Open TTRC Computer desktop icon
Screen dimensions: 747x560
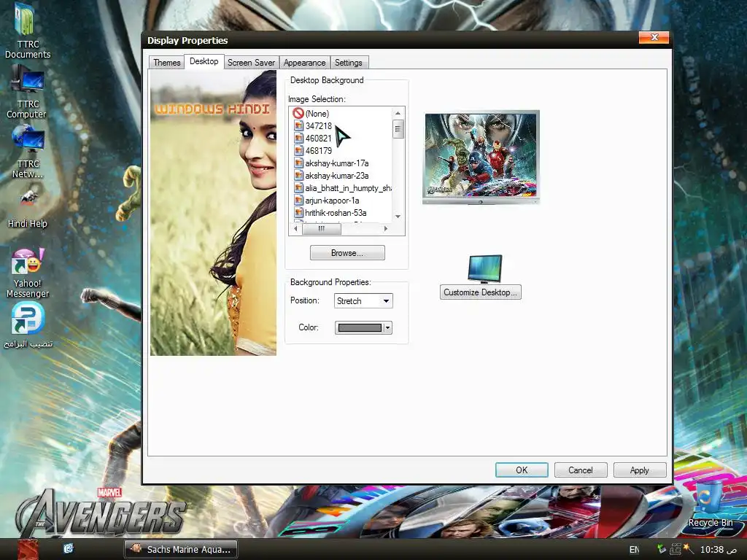pyautogui.click(x=27, y=91)
